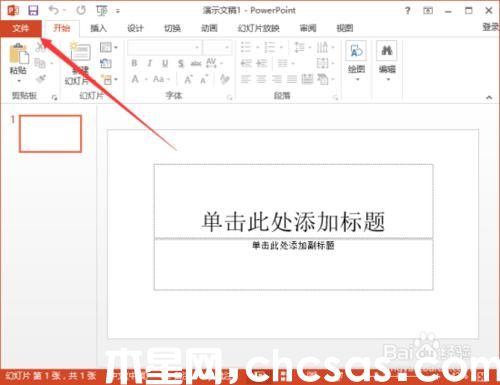This screenshot has height=385, width=500.
Task: Click the Numbering list icon
Action: [x=270, y=47]
